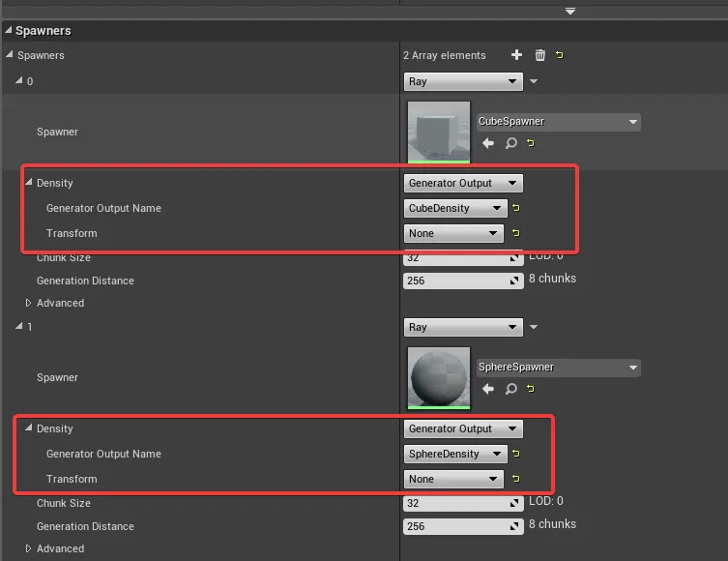This screenshot has width=728, height=561.
Task: Use selected asset arrow for CubeSpawner
Action: 488,143
